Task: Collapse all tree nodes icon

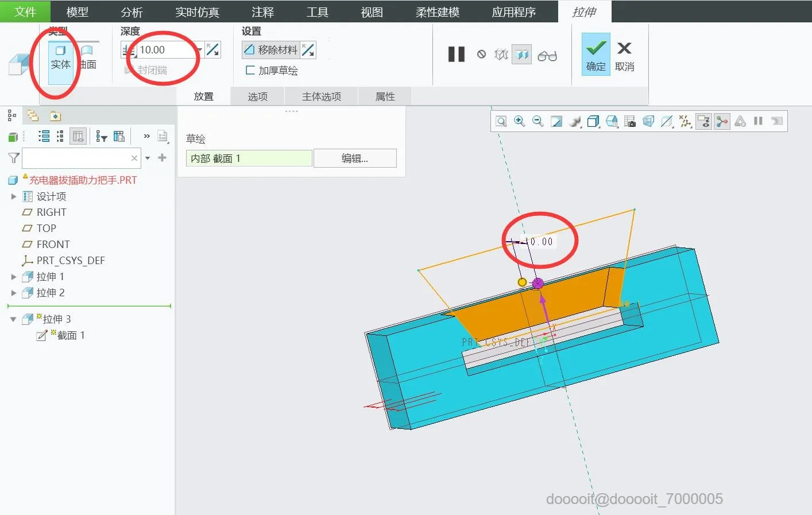Action: point(60,136)
